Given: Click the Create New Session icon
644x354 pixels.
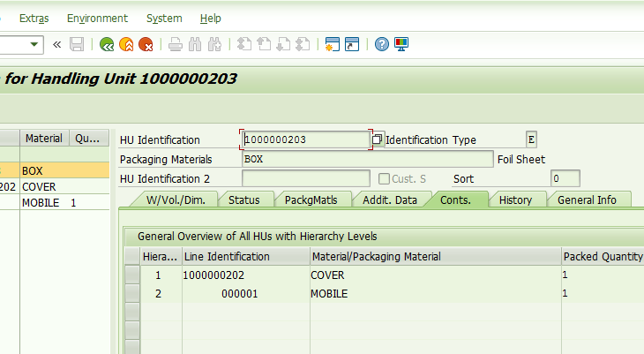Looking at the screenshot, I should pos(332,44).
